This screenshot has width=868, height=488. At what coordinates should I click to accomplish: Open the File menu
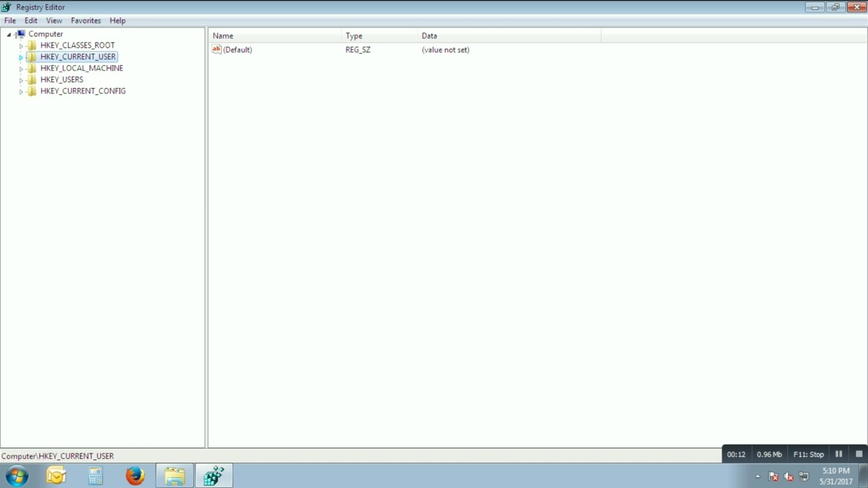10,20
